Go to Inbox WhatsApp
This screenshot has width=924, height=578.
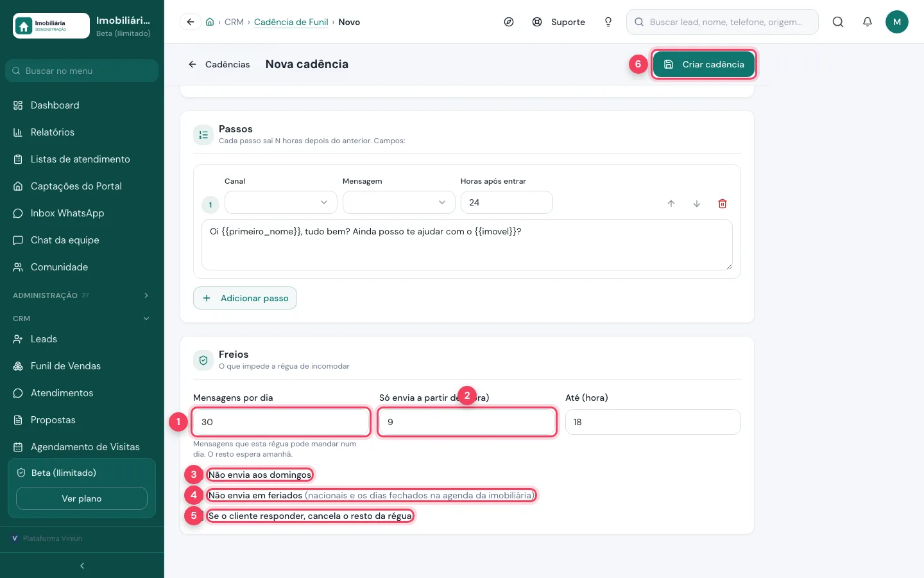[81, 213]
